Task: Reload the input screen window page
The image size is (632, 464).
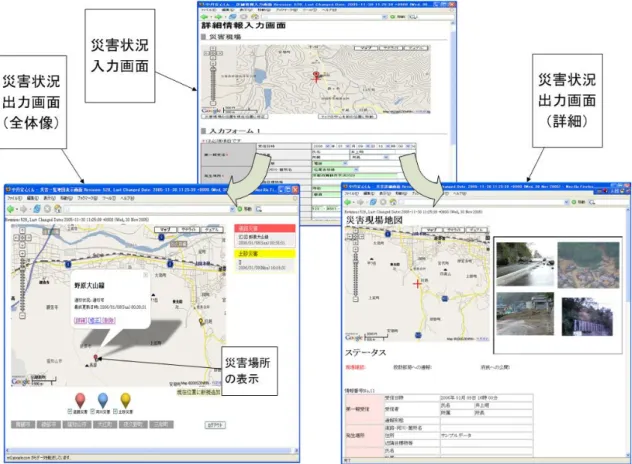Action: [x=233, y=17]
